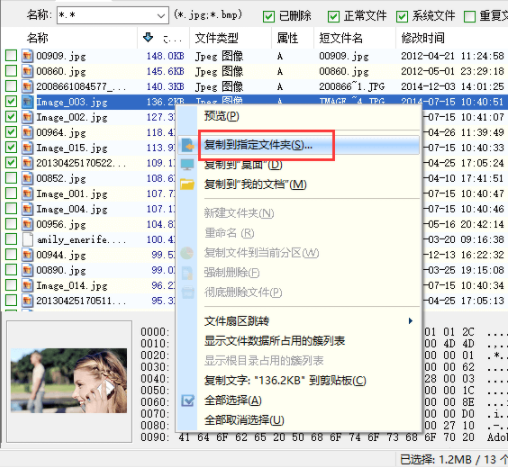Expand the 文件扇区跳转 submenu arrow

pos(411,321)
